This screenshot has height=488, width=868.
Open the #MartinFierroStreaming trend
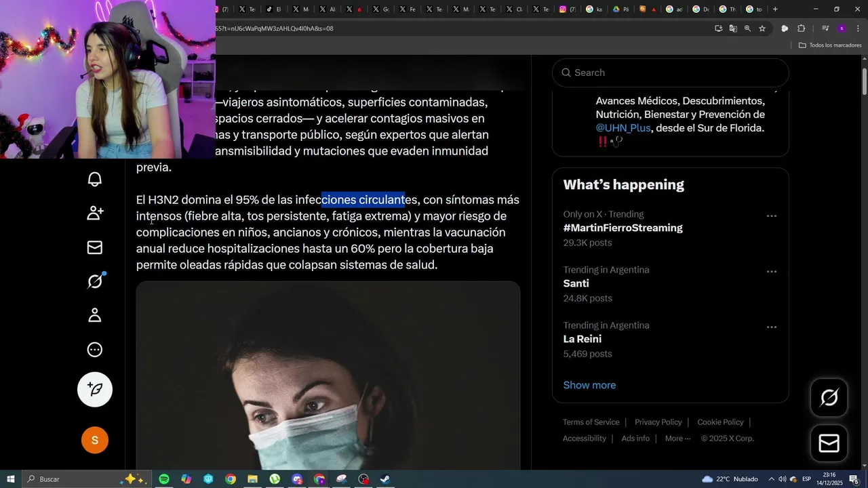click(x=623, y=228)
